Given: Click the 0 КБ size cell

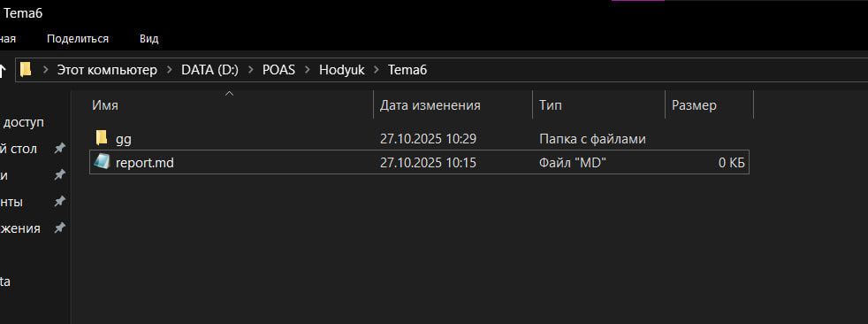Looking at the screenshot, I should 731,163.
